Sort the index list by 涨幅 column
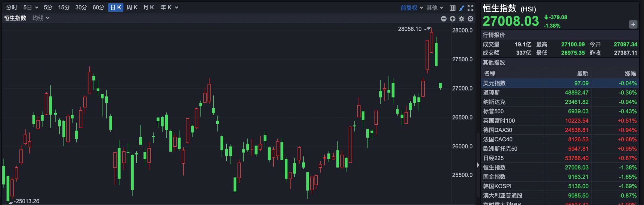 pos(630,73)
